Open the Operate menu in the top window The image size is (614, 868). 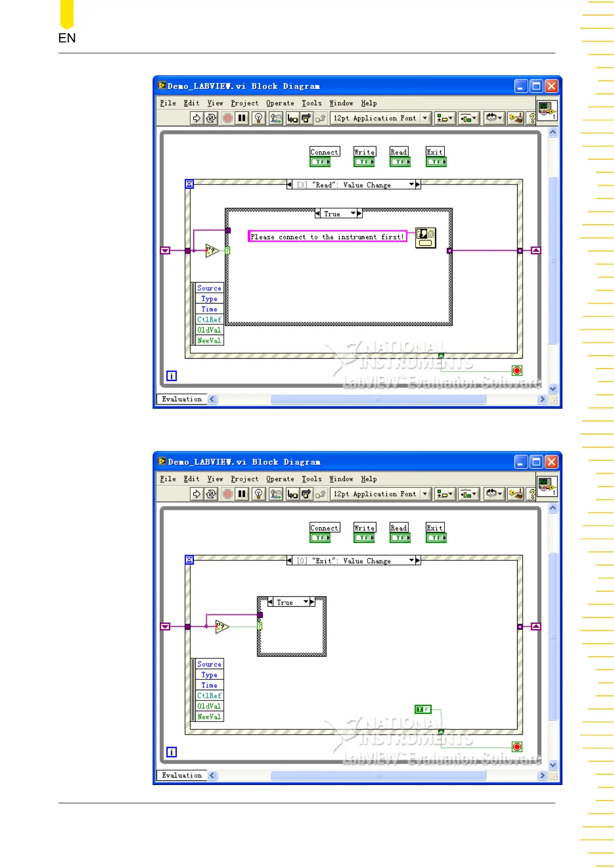(280, 103)
